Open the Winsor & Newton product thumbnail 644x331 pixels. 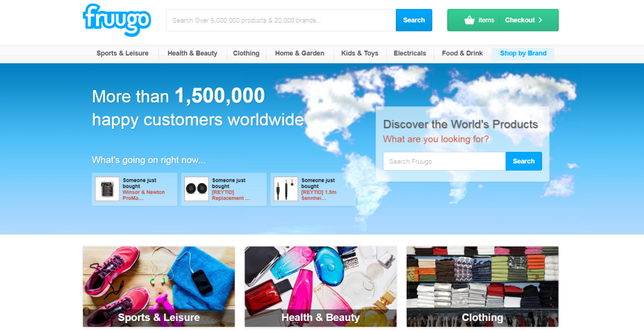tap(107, 189)
